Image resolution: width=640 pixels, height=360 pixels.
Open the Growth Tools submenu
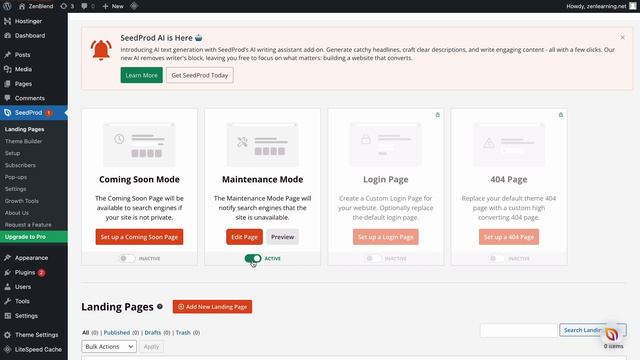(22, 201)
